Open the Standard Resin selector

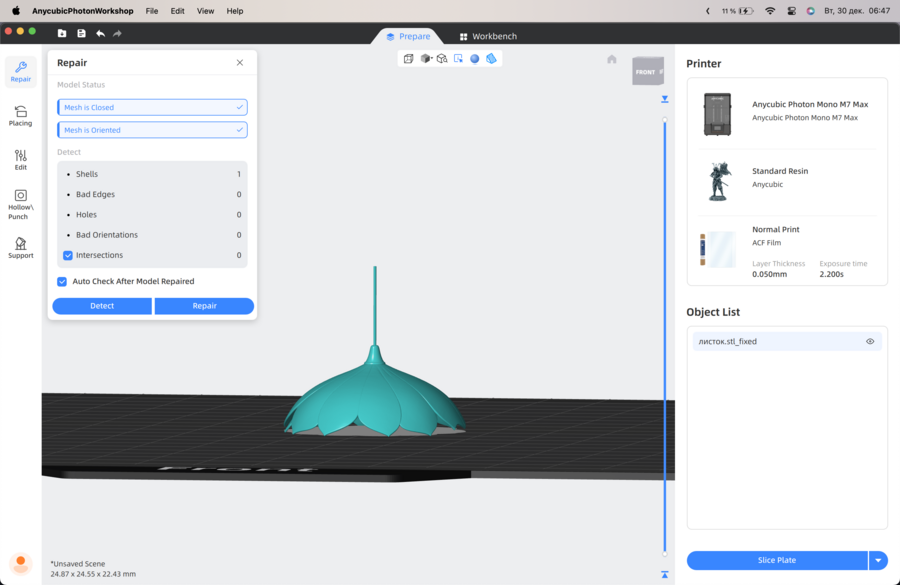pyautogui.click(x=787, y=177)
